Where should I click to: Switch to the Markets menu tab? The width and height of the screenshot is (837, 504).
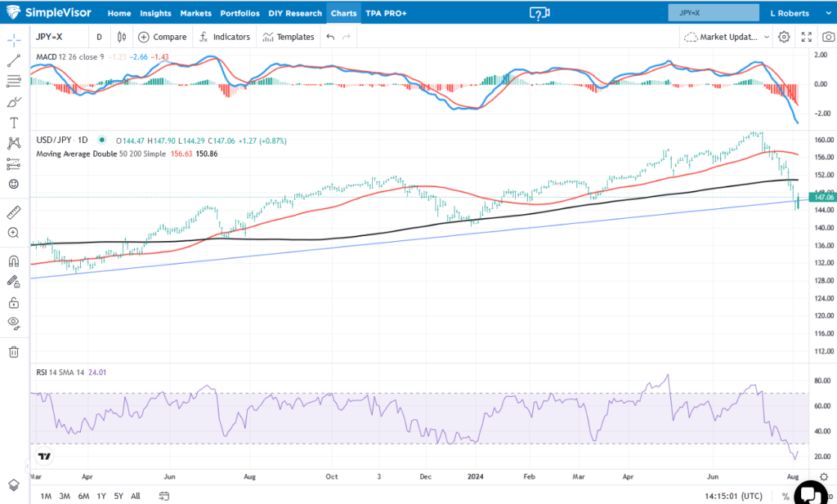tap(195, 13)
